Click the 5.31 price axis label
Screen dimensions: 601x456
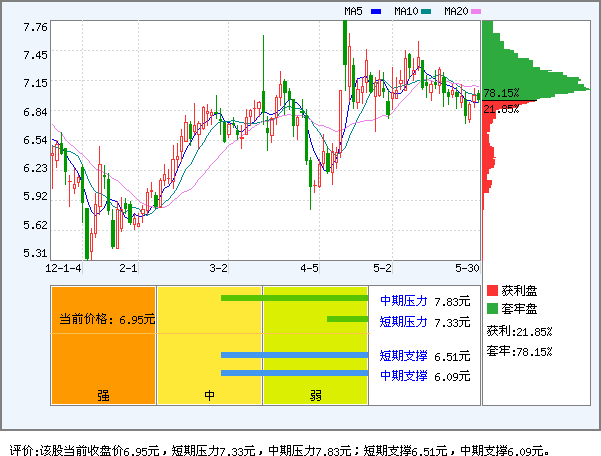[x=35, y=253]
